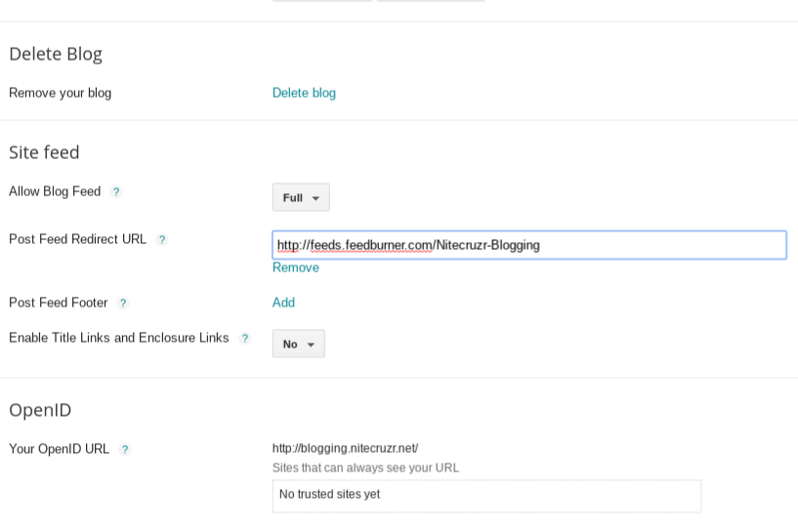Click the 'No trusted sites yet' box
Viewport: 798px width, 532px height.
pyautogui.click(x=486, y=495)
